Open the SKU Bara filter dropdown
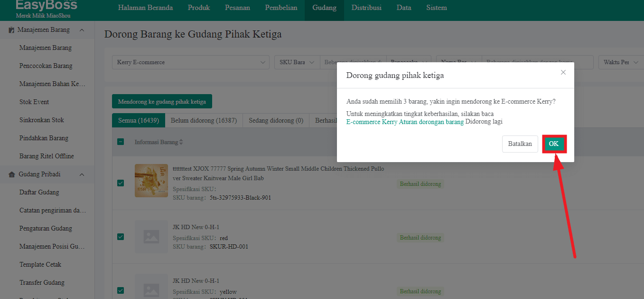644x299 pixels. [x=297, y=62]
